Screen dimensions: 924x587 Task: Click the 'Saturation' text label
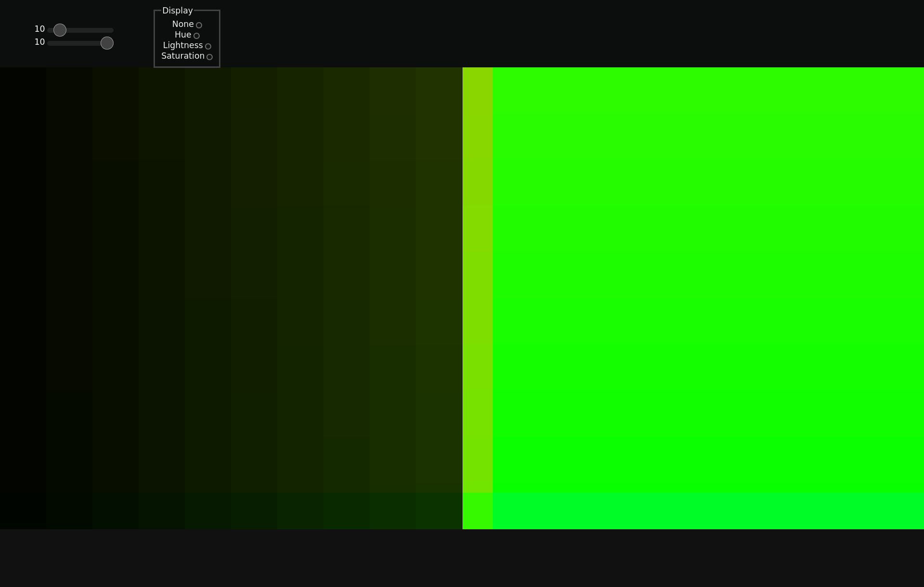click(182, 56)
